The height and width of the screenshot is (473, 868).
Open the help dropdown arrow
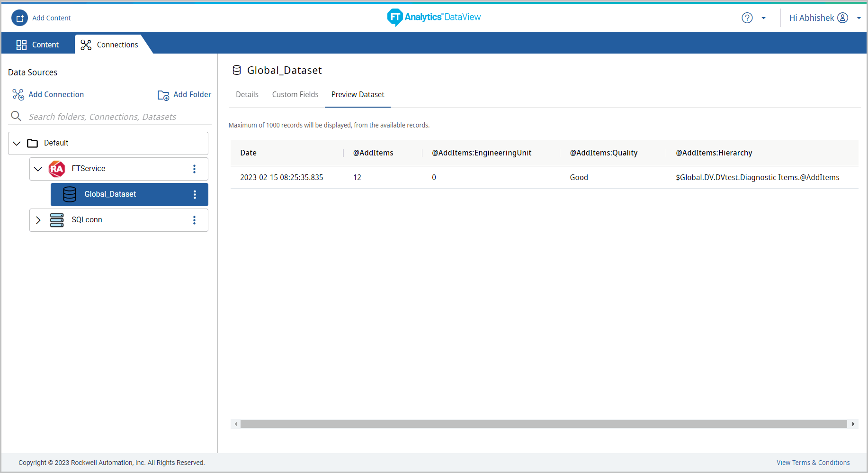point(763,18)
